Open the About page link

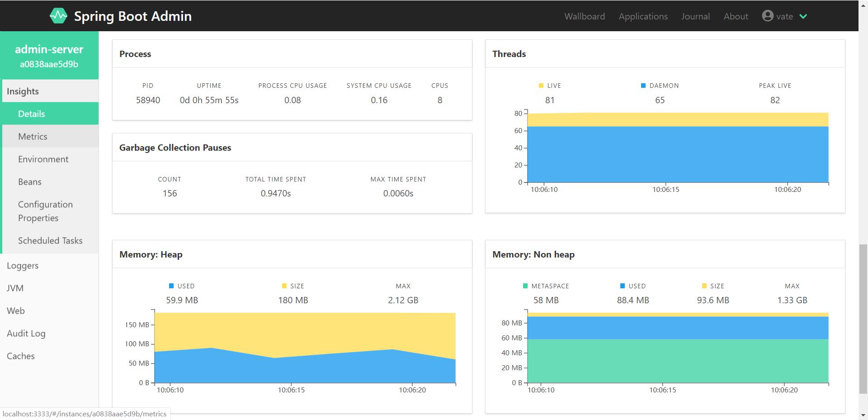tap(736, 16)
